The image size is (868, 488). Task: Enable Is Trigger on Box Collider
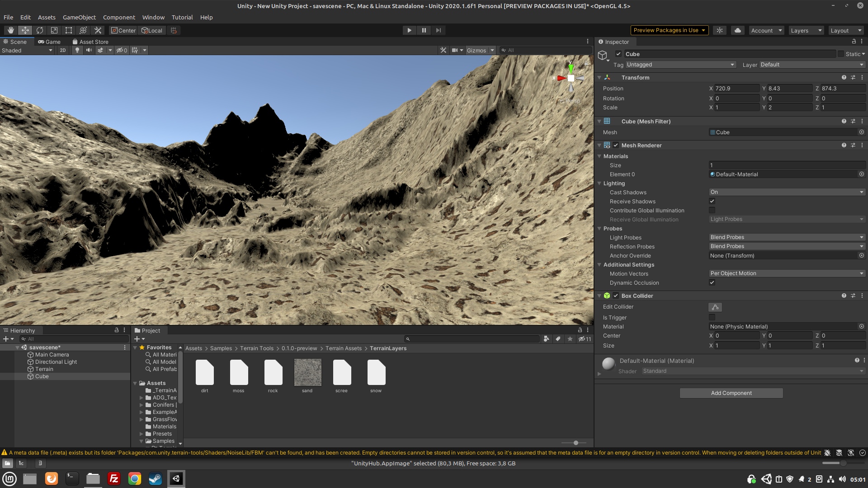pyautogui.click(x=712, y=317)
